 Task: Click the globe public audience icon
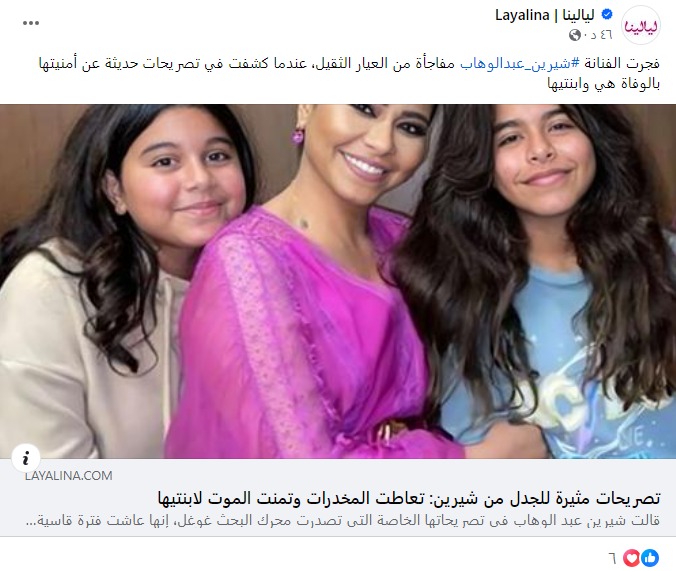point(575,35)
